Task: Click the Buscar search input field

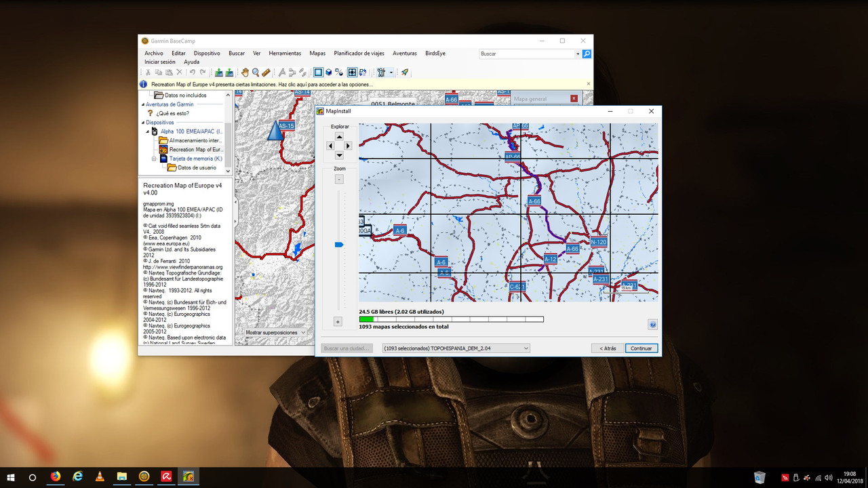Action: click(526, 54)
